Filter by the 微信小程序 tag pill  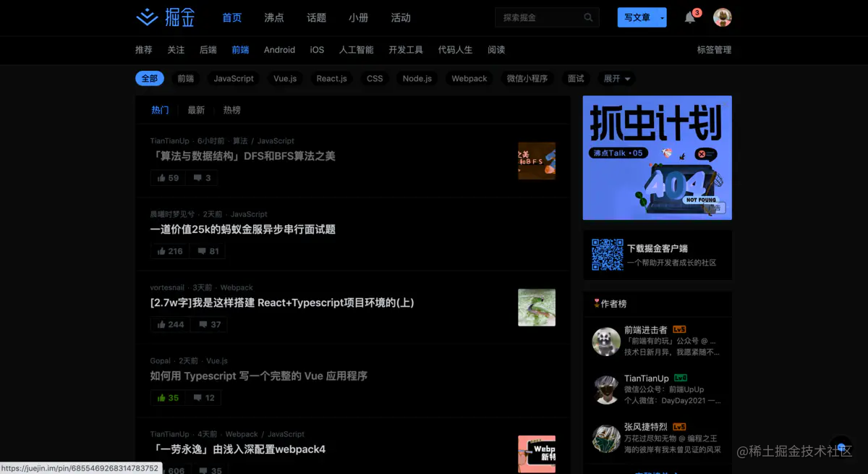click(x=527, y=78)
